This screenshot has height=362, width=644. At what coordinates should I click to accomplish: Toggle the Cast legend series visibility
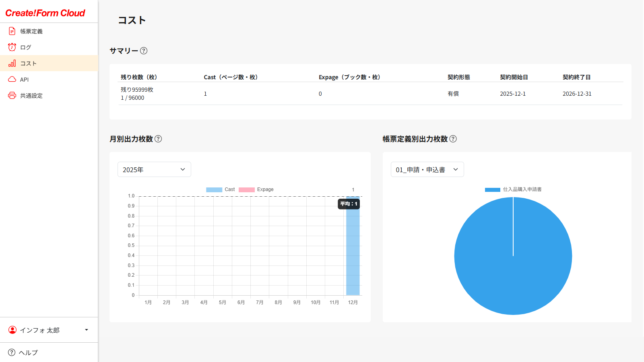coord(220,189)
